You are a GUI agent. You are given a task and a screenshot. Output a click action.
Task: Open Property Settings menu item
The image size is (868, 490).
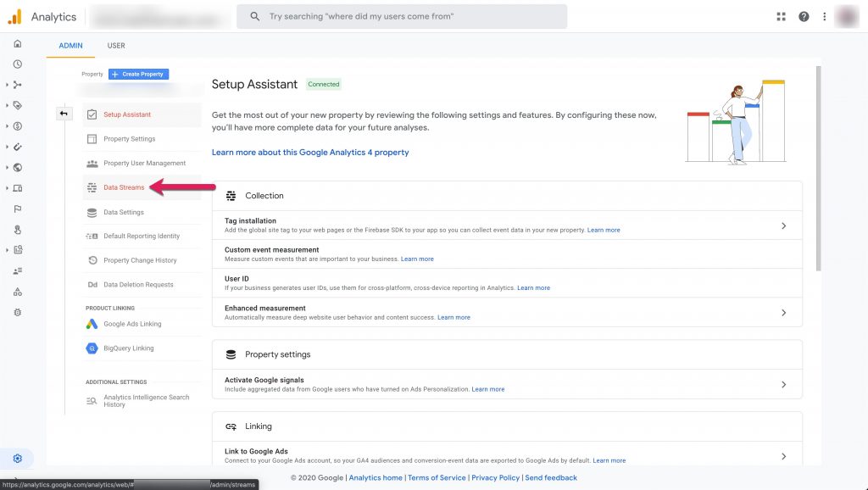pos(142,139)
